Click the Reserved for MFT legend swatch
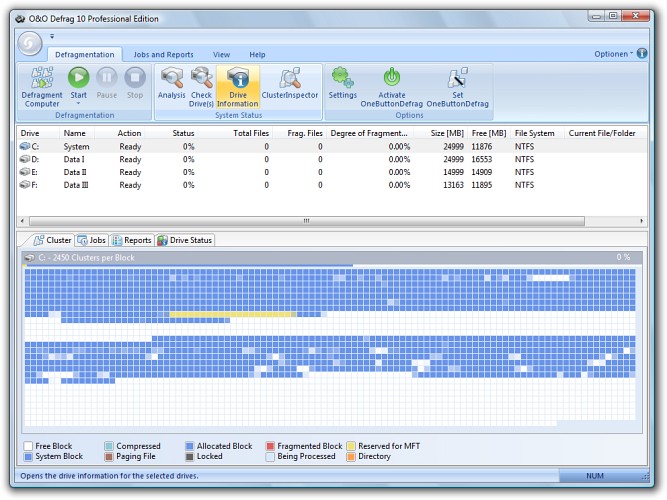This screenshot has width=667, height=500. click(x=351, y=446)
